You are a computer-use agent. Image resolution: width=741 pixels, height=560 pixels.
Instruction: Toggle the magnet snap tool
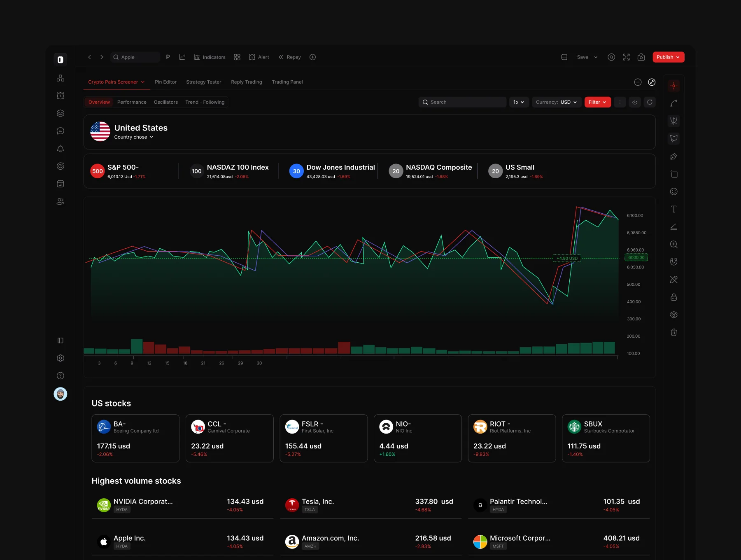point(674,262)
